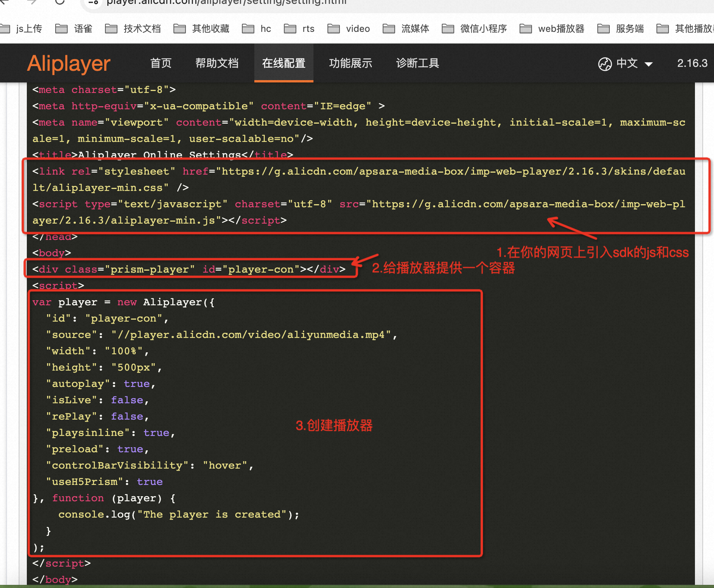Image resolution: width=714 pixels, height=588 pixels.
Task: Click the "var player = new Aliplayer({" line
Action: (124, 302)
